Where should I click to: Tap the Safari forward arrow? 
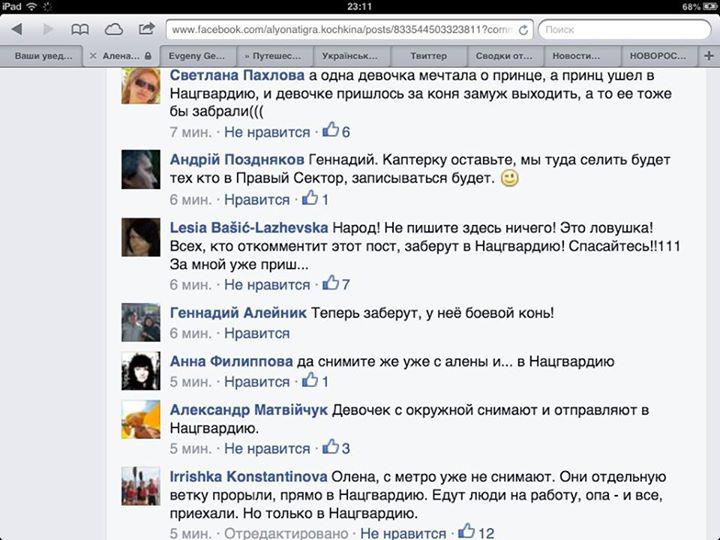pyautogui.click(x=48, y=29)
